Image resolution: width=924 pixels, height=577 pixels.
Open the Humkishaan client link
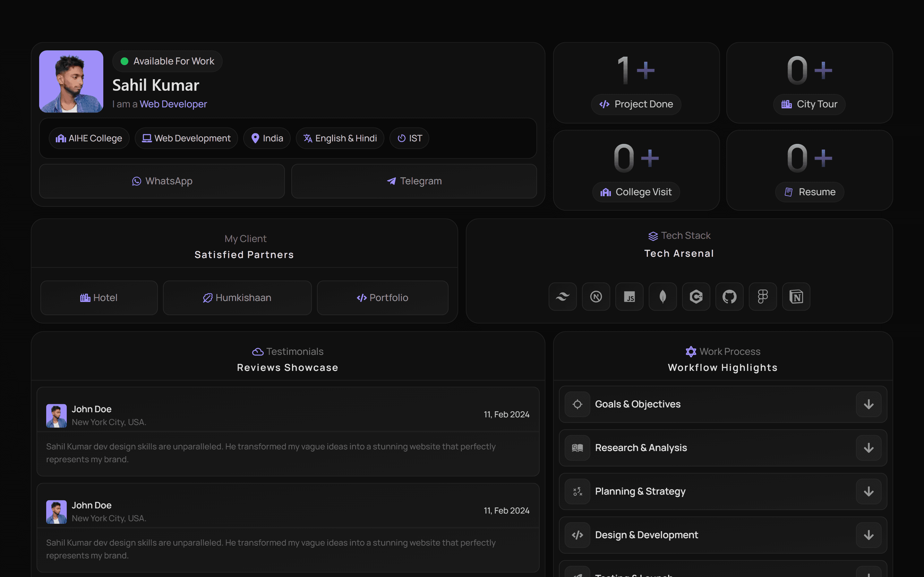coord(237,298)
